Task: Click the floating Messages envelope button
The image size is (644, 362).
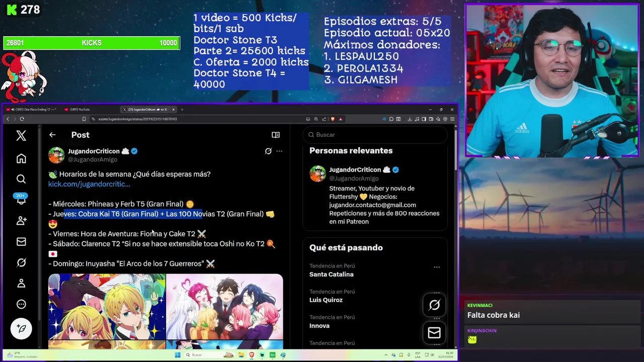Action: 434,333
